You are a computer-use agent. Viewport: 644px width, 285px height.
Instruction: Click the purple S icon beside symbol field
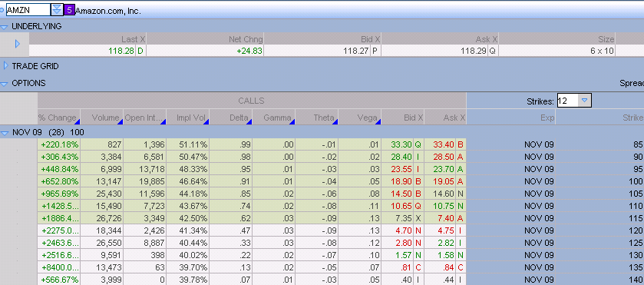tap(69, 10)
